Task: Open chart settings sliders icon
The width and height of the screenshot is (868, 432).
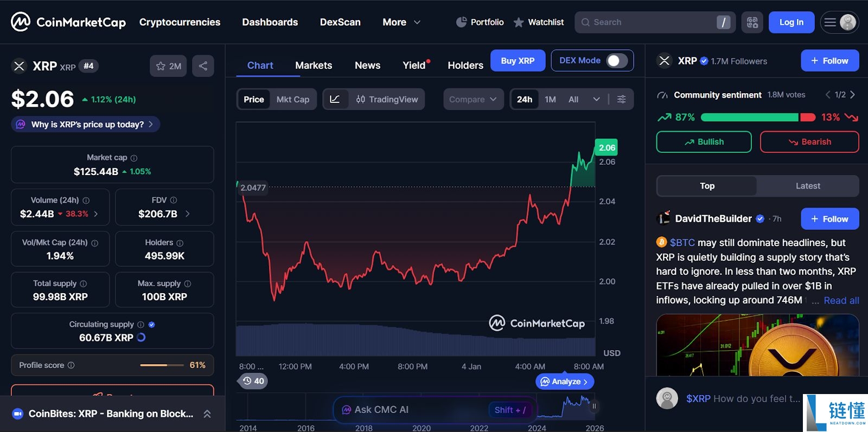Action: tap(622, 99)
